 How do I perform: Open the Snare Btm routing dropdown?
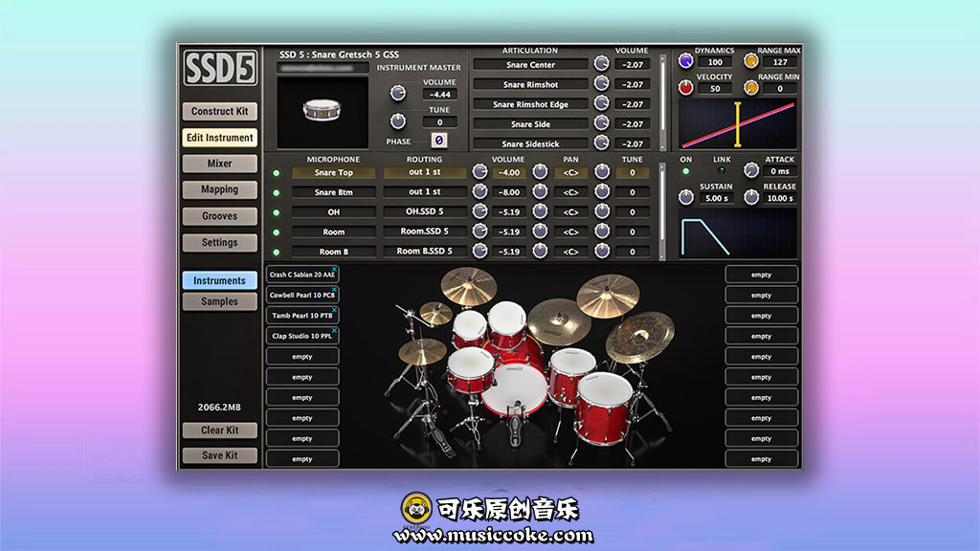tap(424, 191)
